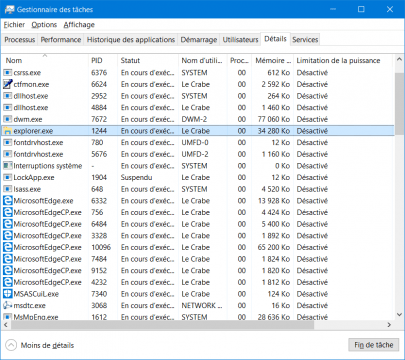Screen dimensions: 405x360
Task: Click the vertical scrollbar down arrow
Action: pos(399,314)
